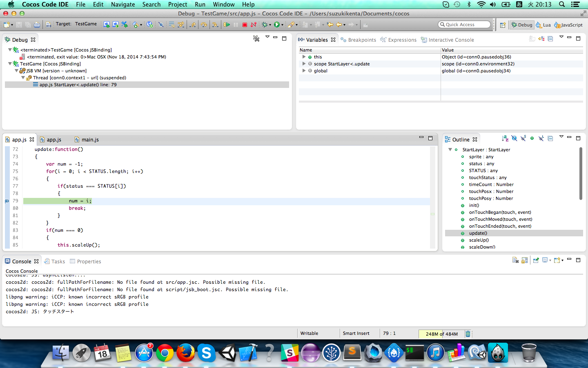This screenshot has width=588, height=368.
Task: Click the Run on Mac toolbar icon
Action: tap(116, 25)
